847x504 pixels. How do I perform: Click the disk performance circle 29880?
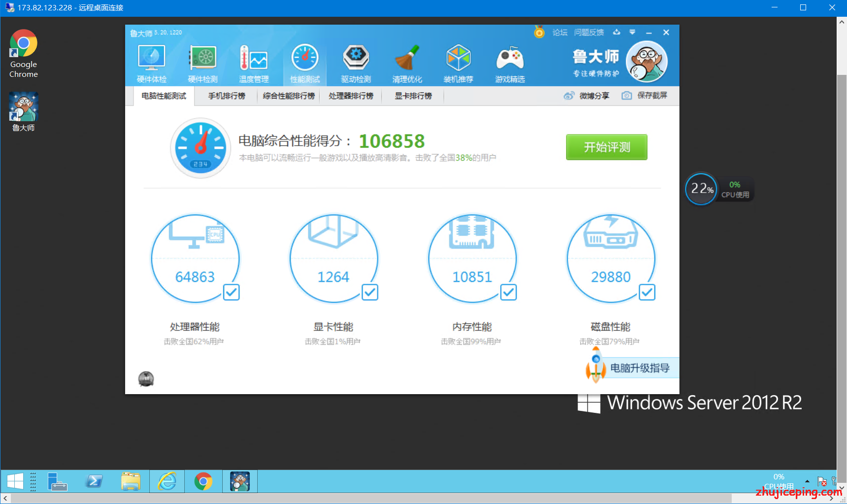coord(611,258)
